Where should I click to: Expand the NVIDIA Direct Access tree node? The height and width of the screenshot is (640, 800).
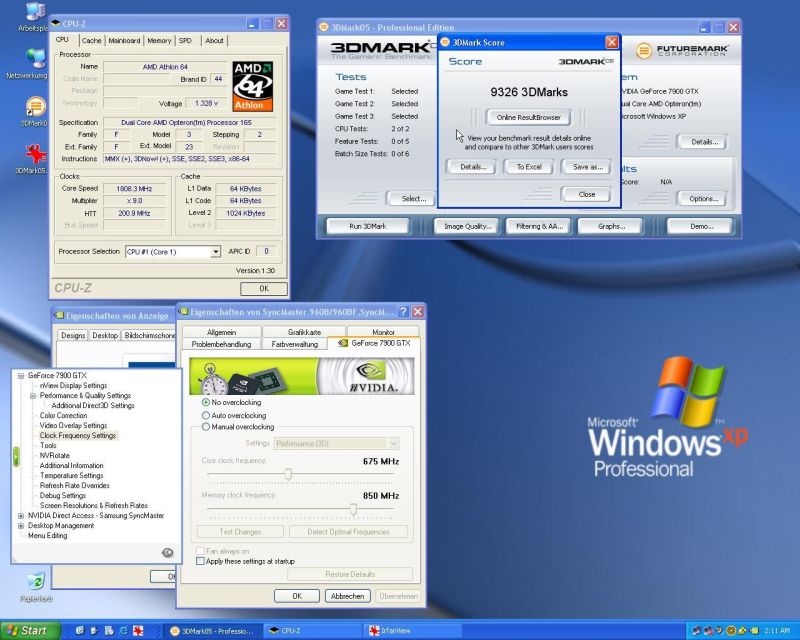click(21, 516)
